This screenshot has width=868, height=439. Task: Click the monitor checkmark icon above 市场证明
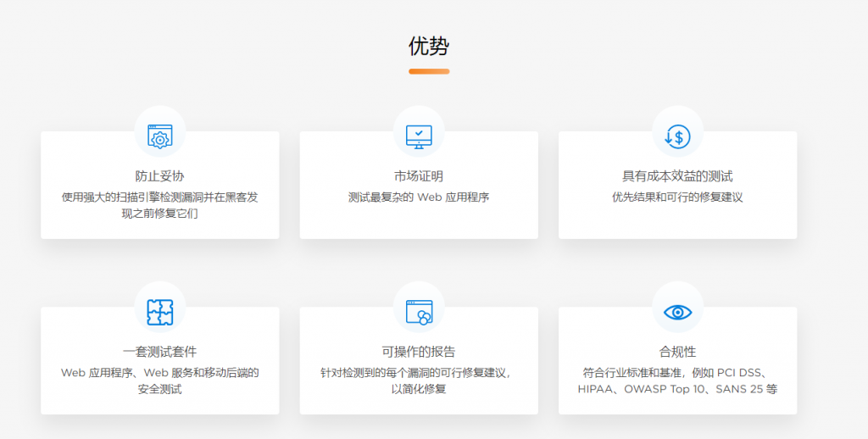pos(419,136)
